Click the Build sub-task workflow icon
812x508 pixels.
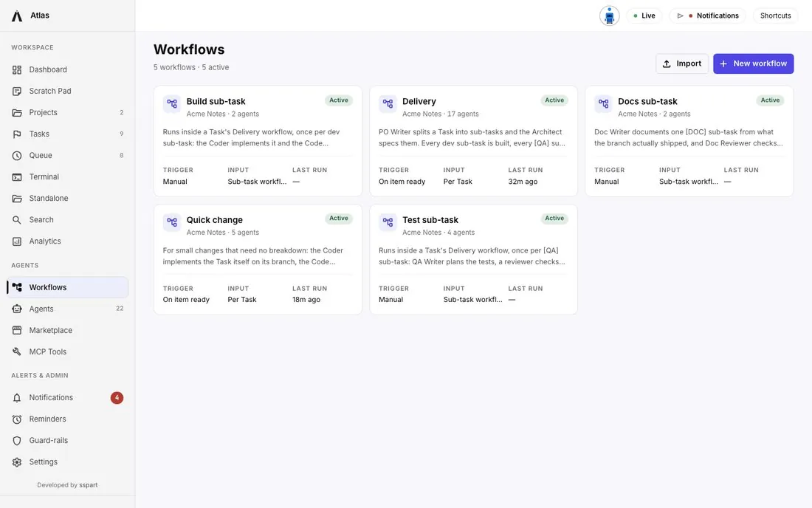coord(172,103)
